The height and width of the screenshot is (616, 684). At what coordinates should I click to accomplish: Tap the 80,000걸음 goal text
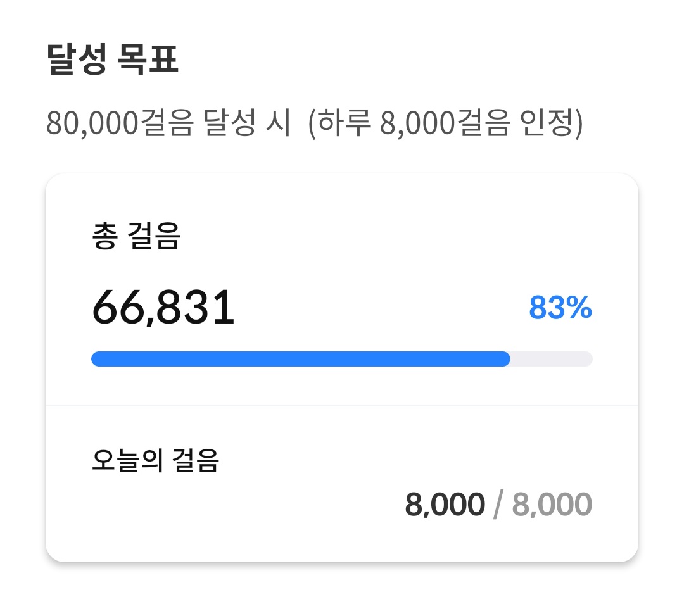(118, 125)
